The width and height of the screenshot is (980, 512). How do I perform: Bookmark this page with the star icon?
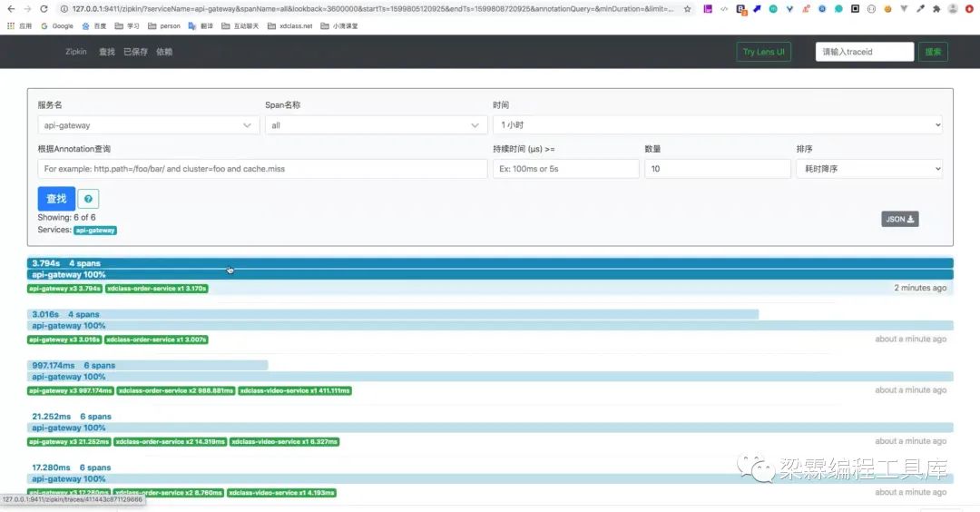click(688, 9)
